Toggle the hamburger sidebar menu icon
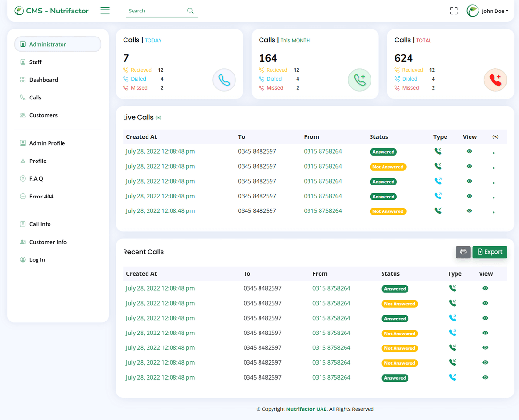This screenshot has height=420, width=519. click(105, 11)
